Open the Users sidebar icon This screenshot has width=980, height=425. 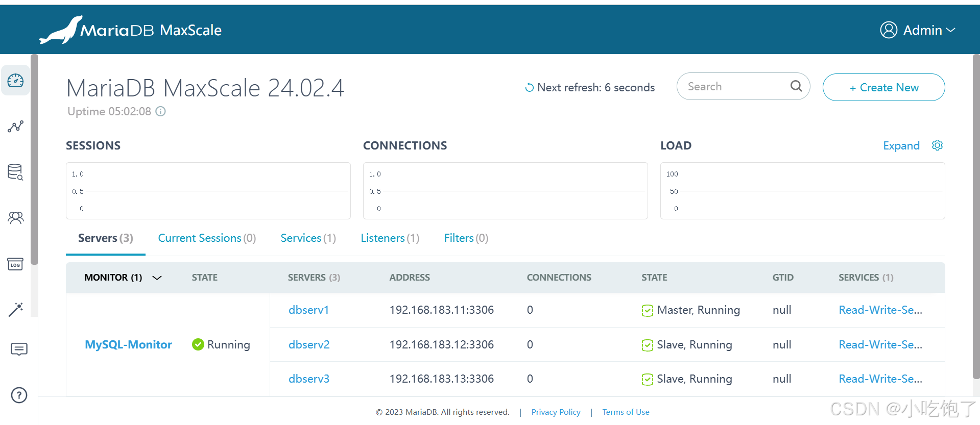tap(15, 218)
